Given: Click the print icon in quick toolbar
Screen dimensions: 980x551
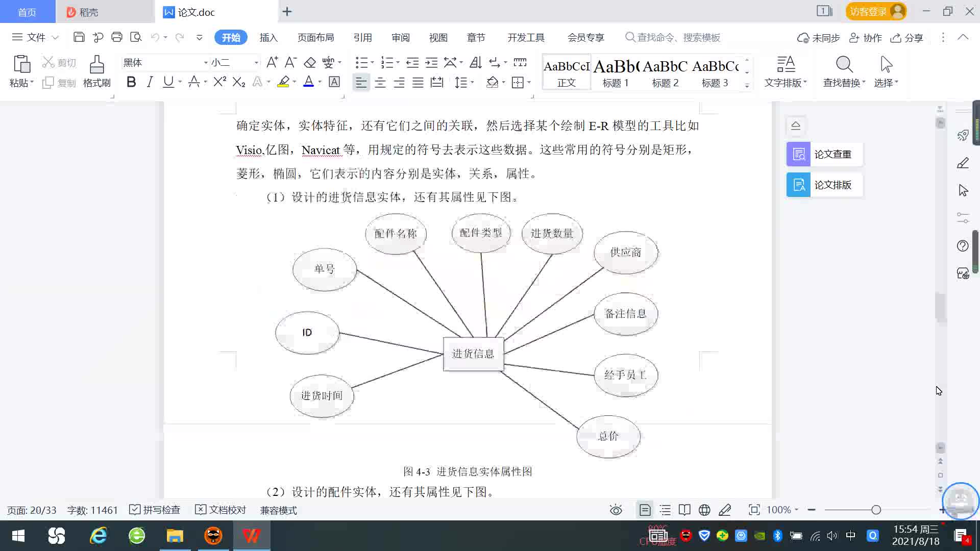Looking at the screenshot, I should point(117,37).
